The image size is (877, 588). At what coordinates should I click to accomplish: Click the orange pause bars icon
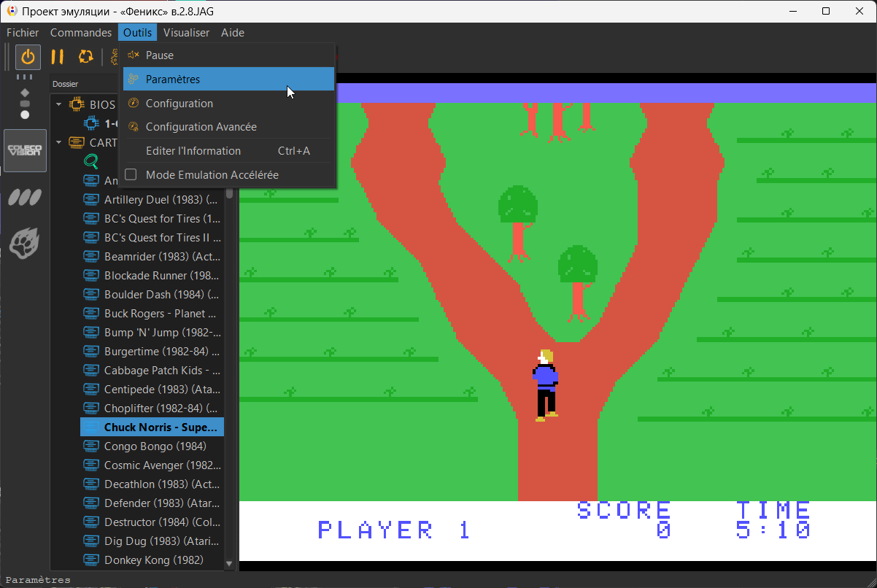click(57, 57)
